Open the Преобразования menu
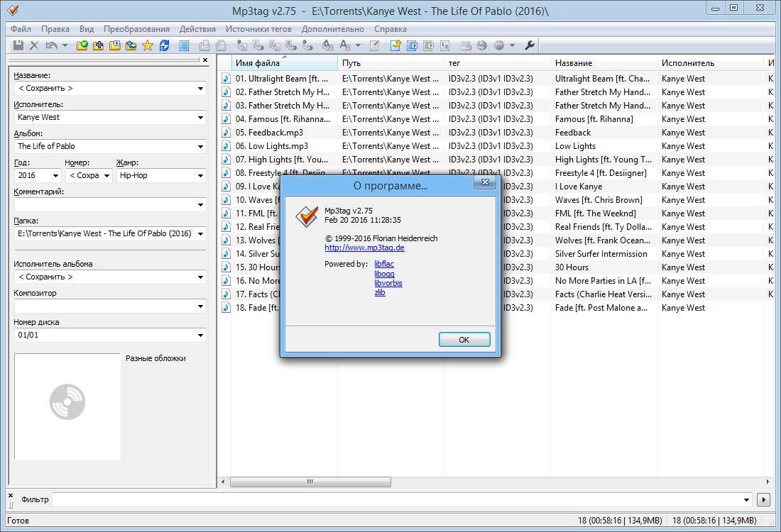 [136, 29]
